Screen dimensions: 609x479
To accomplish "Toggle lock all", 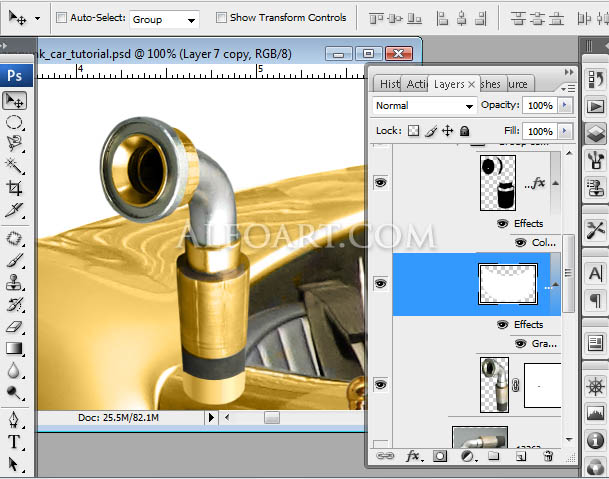I will pyautogui.click(x=464, y=131).
